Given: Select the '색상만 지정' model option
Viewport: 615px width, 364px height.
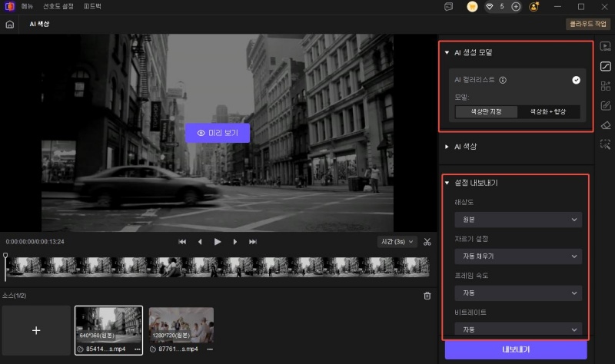Looking at the screenshot, I should click(486, 112).
